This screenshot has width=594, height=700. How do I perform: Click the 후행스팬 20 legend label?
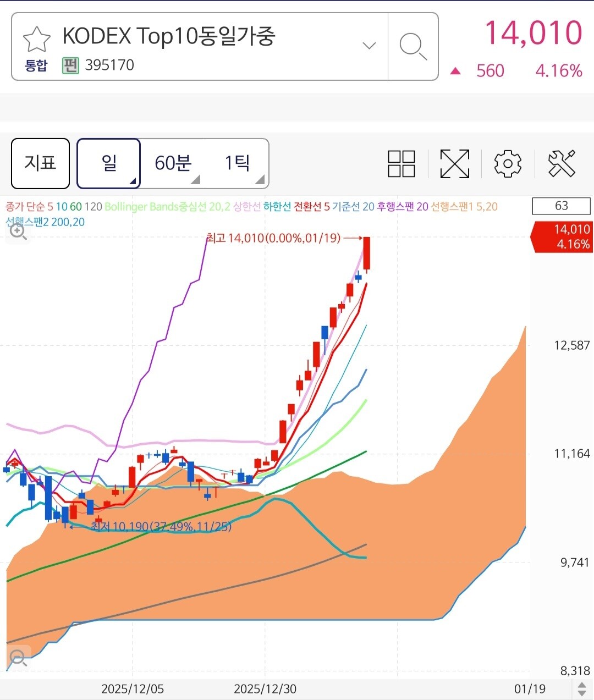[x=402, y=207]
